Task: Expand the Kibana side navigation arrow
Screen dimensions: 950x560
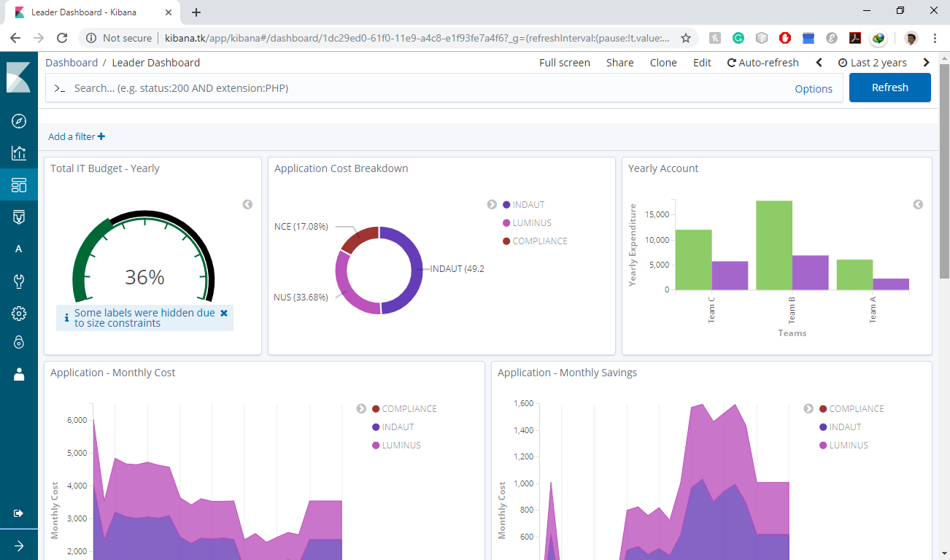Action: (x=19, y=546)
